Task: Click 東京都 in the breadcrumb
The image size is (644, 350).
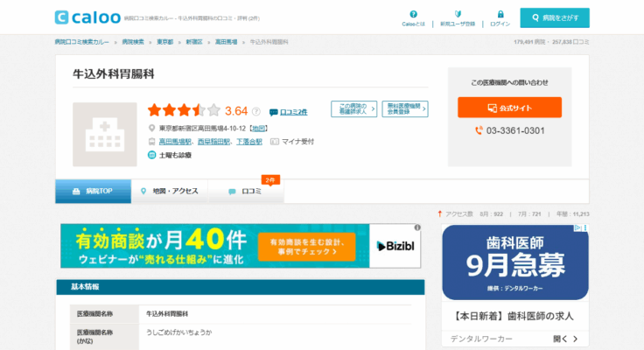Action: click(165, 42)
